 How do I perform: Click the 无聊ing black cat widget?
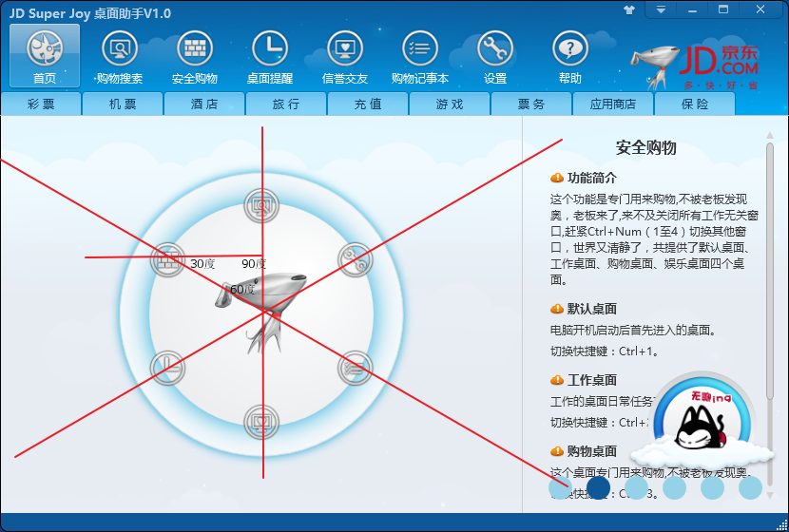[702, 422]
